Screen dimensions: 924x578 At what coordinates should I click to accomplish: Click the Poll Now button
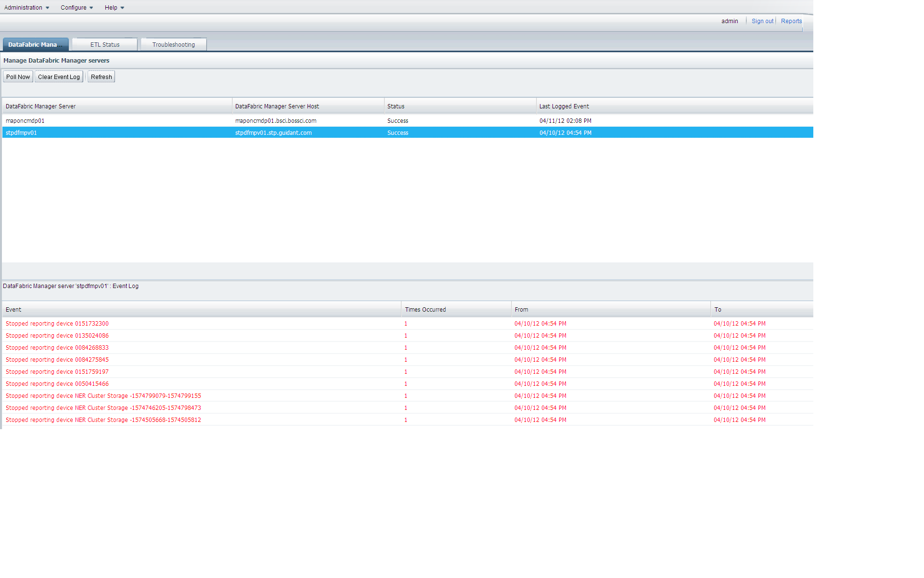click(18, 77)
